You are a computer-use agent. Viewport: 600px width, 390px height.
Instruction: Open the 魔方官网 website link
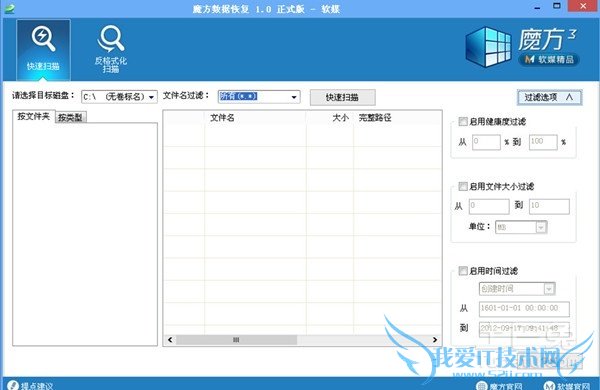[499, 386]
